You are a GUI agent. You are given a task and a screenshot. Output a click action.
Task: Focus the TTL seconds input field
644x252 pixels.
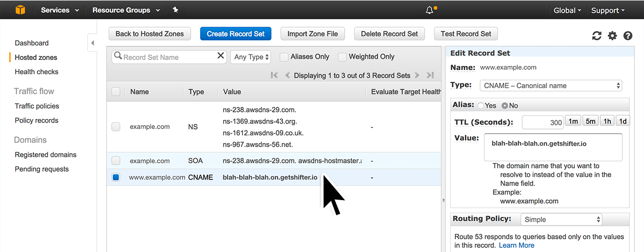[543, 122]
